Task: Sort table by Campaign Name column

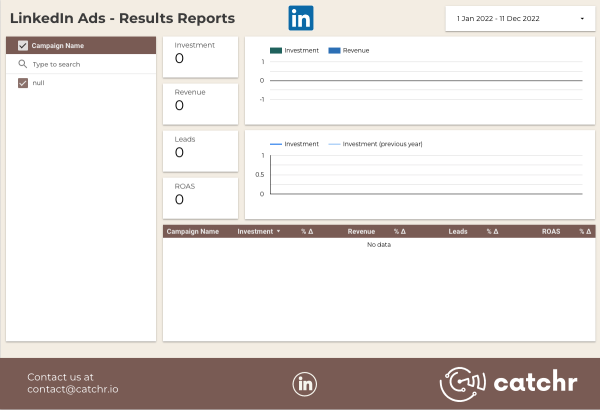Action: 192,231
